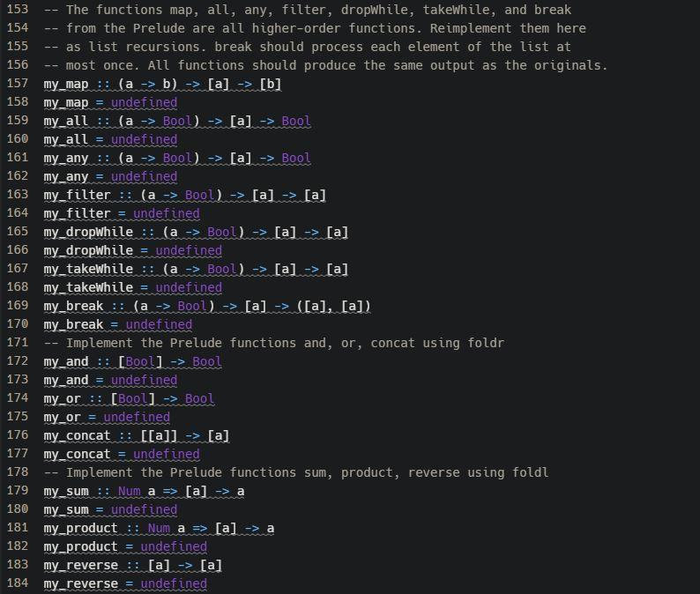Click the my_concat type signature name

77,435
